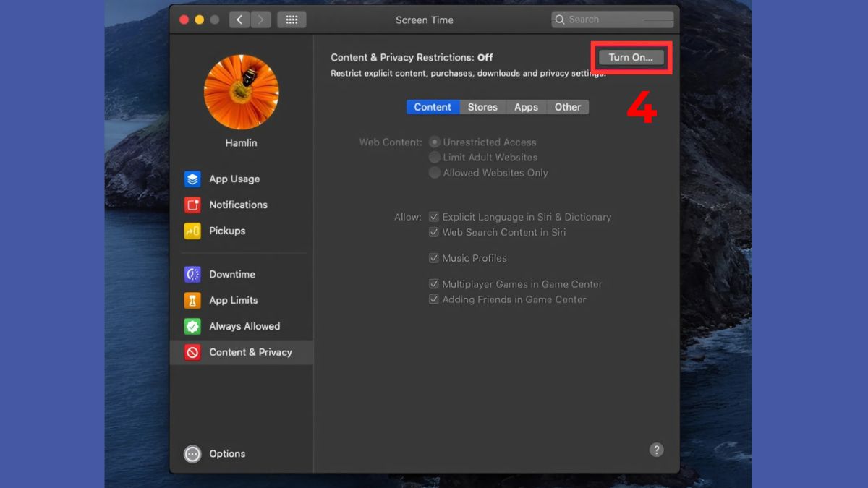Show all System Preferences via grid icon

[x=292, y=19]
